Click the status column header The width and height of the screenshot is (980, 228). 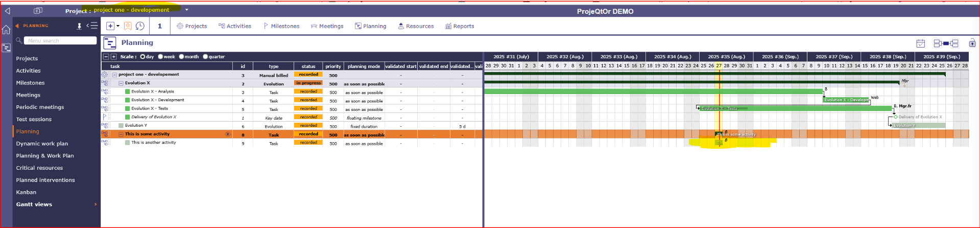pyautogui.click(x=308, y=66)
